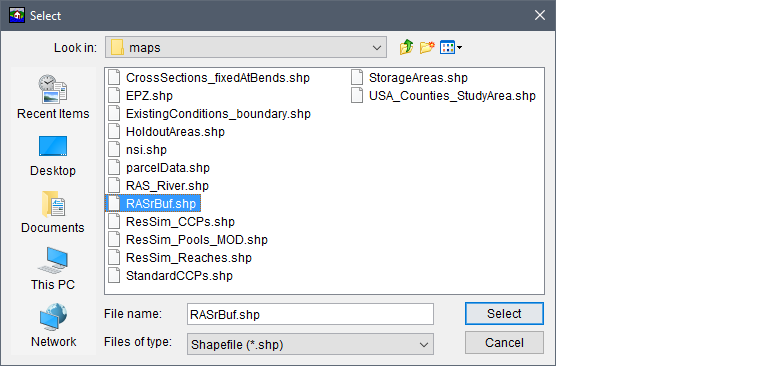Click the Select button

[x=504, y=314]
